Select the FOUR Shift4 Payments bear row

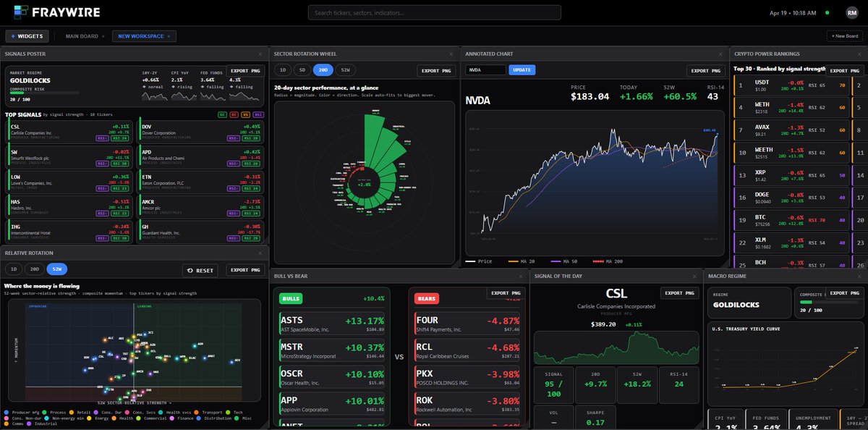point(469,323)
